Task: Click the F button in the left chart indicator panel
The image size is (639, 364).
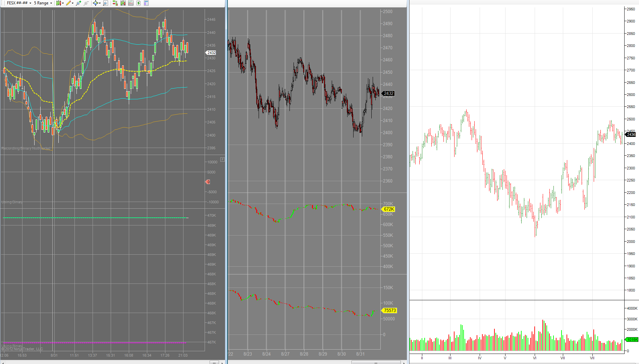Action: click(222, 159)
